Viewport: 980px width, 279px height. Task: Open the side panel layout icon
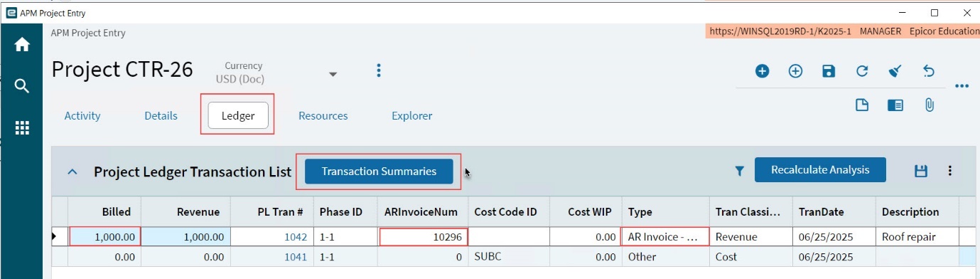(895, 105)
